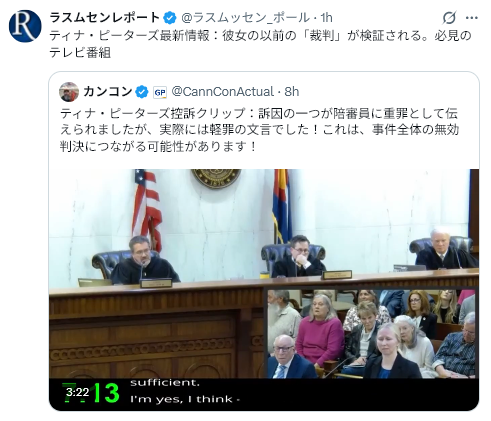Click the main post text ティナ・ピーターズ最新情報
This screenshot has height=421, width=491.
(x=260, y=44)
